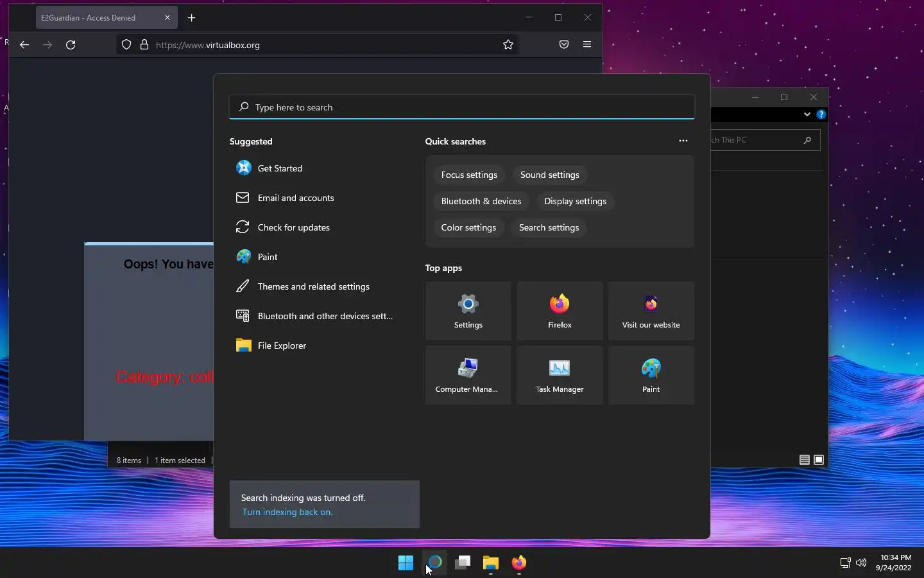Launch Task Manager from Top apps
The image size is (924, 578).
point(560,376)
